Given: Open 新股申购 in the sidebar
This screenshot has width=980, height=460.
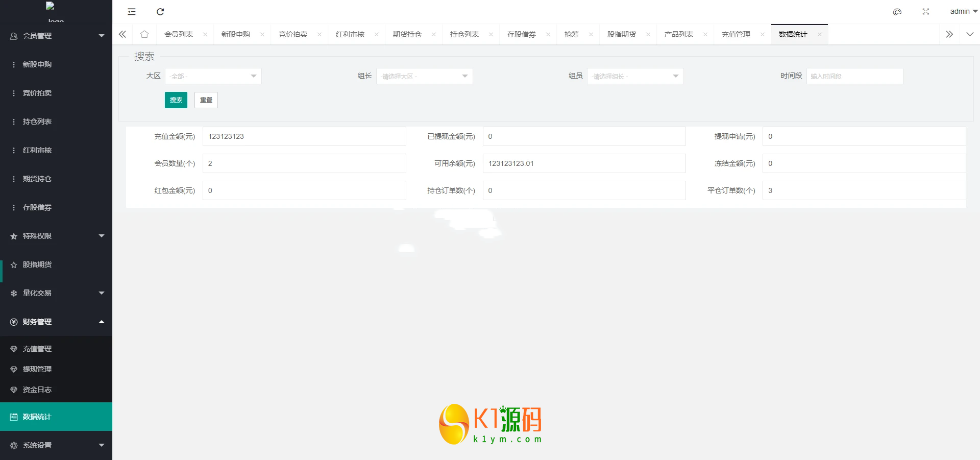Looking at the screenshot, I should pyautogui.click(x=56, y=64).
